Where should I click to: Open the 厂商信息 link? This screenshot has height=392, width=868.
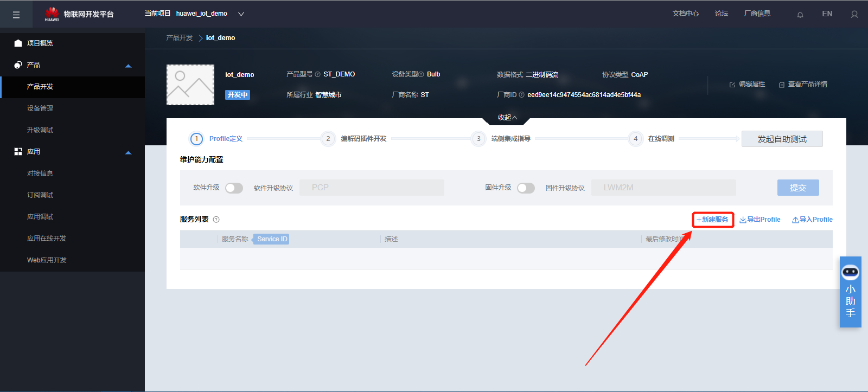[757, 14]
